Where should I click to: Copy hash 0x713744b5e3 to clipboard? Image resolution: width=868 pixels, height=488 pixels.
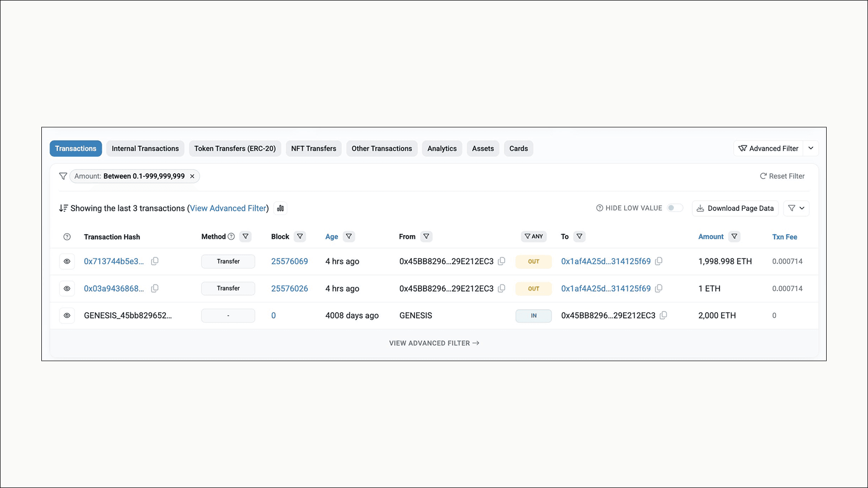[x=154, y=261]
